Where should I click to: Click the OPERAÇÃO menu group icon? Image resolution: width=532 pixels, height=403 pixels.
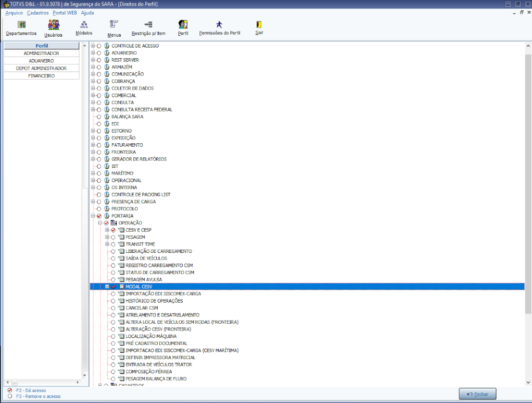click(x=114, y=223)
